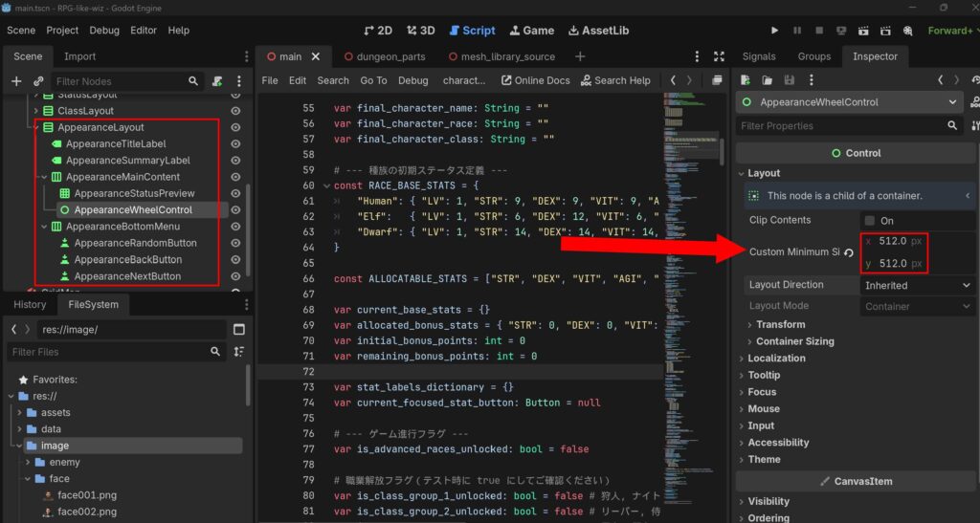Attach a script to the selected node

pyautogui.click(x=217, y=81)
